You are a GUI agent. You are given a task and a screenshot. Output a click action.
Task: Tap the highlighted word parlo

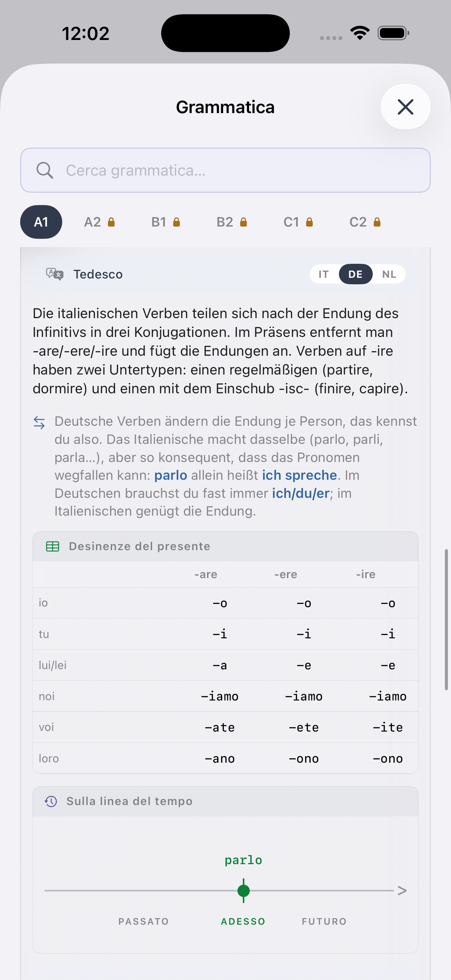point(171,475)
